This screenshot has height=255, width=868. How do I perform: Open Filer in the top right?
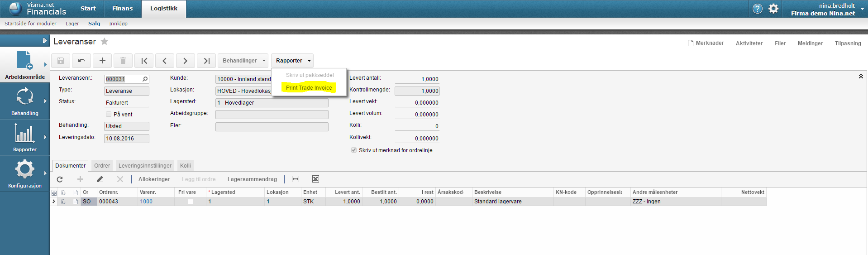click(x=780, y=43)
